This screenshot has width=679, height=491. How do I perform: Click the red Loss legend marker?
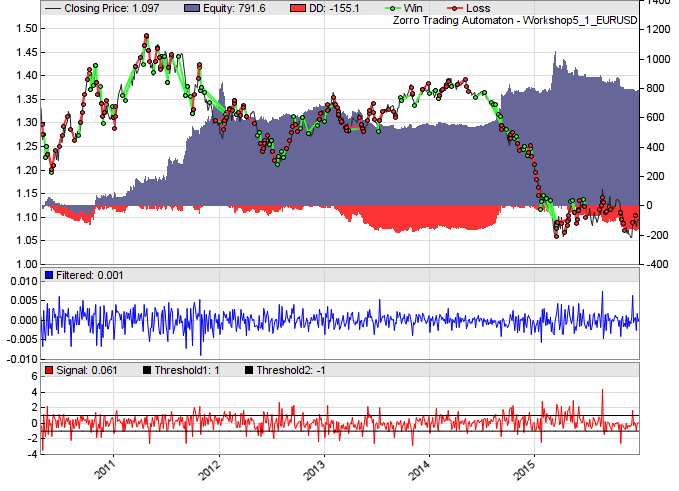[455, 8]
